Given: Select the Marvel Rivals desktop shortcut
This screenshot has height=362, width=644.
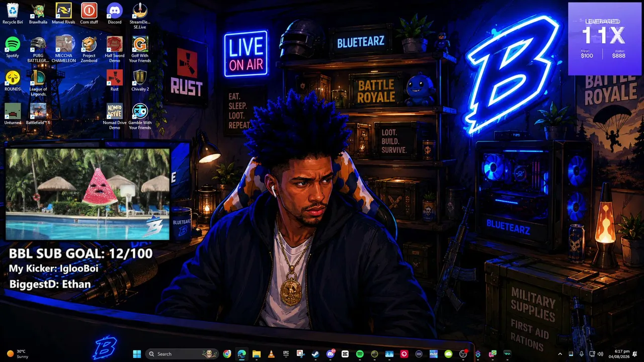Looking at the screenshot, I should (x=63, y=14).
